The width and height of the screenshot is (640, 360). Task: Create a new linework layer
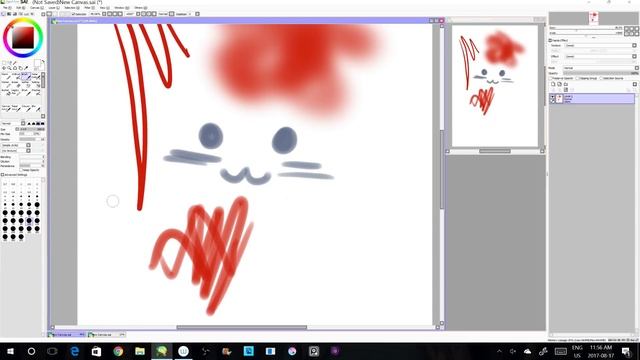[x=560, y=84]
